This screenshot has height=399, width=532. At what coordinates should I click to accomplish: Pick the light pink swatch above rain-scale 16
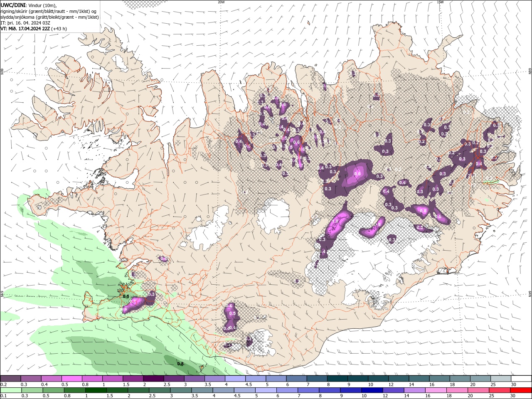pos(436,390)
